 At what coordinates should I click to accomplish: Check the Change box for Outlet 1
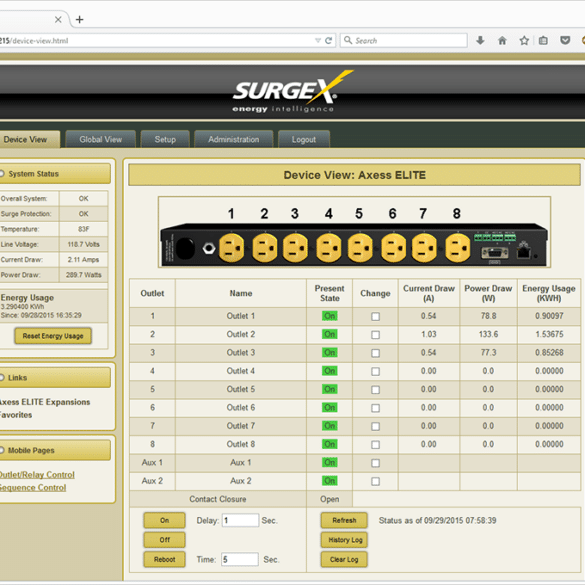point(375,316)
